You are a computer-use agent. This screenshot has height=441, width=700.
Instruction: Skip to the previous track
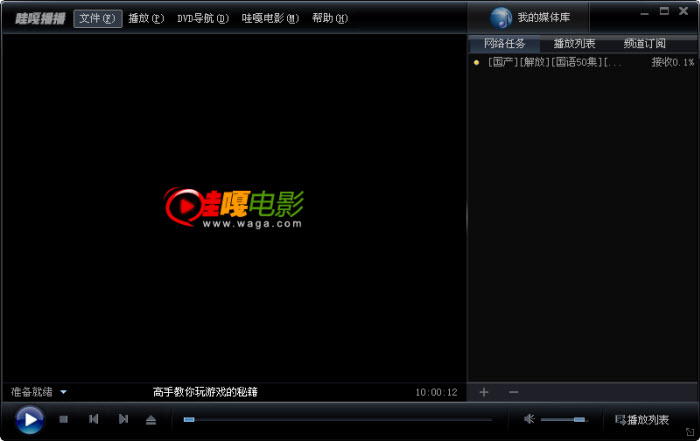93,419
